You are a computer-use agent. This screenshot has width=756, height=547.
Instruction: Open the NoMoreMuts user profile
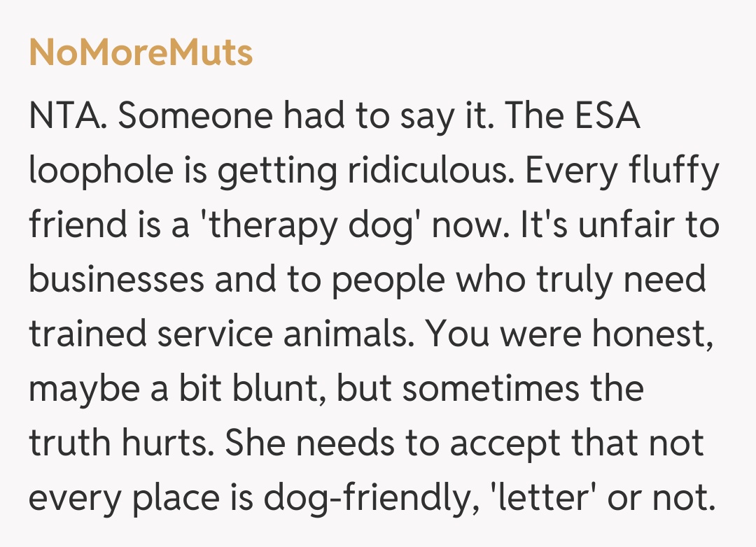[x=141, y=54]
